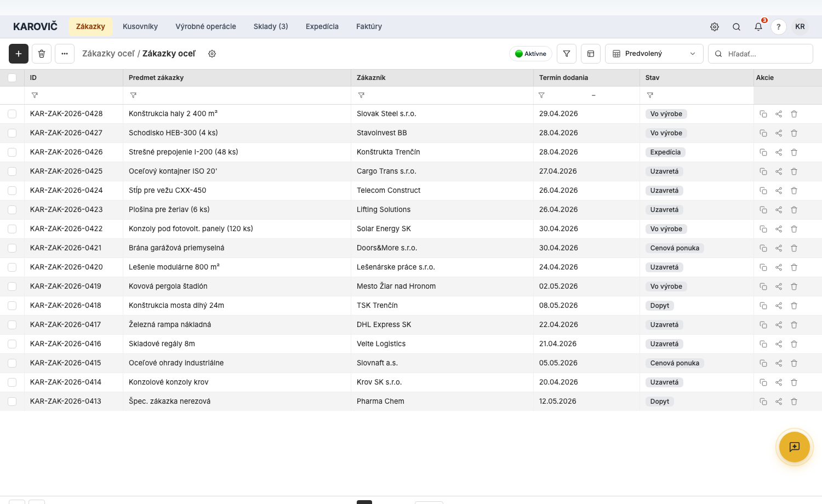Select checkbox for KAR-ZAK-2026-0416
Screen dimensions: 822x504
(12, 344)
